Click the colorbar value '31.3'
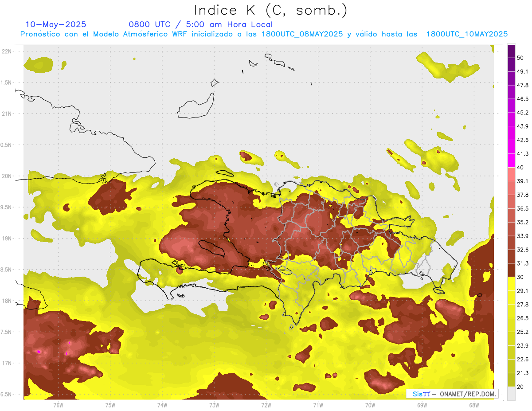This screenshot has height=411, width=532. 522,263
